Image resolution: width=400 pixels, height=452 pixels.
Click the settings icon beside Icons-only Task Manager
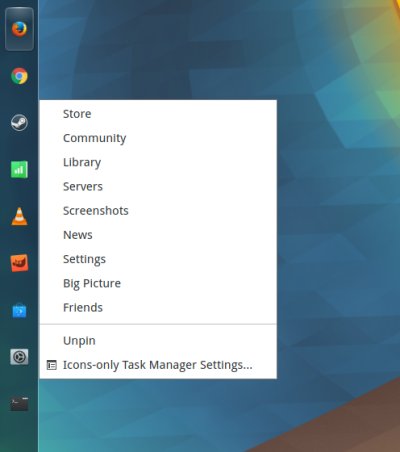pos(51,365)
